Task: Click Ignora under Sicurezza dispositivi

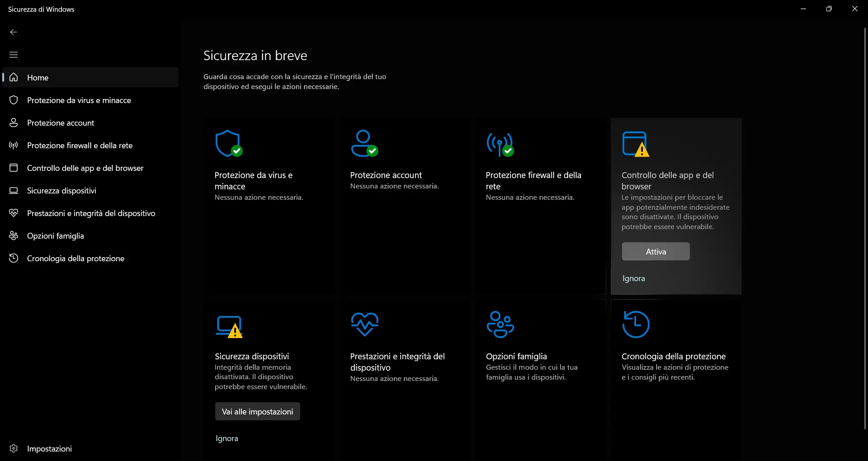Action: click(x=227, y=438)
